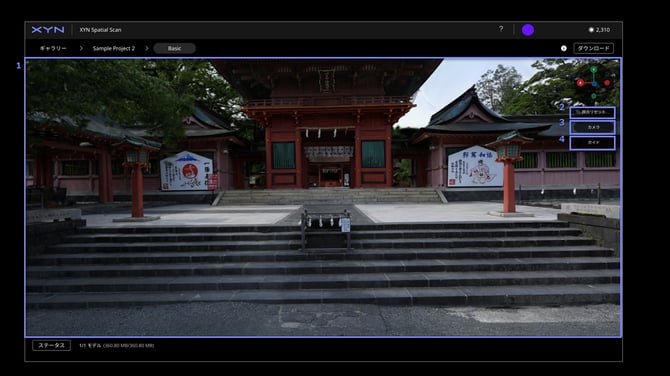This screenshot has width=670, height=376.
Task: Open the help question mark icon
Action: pos(501,29)
